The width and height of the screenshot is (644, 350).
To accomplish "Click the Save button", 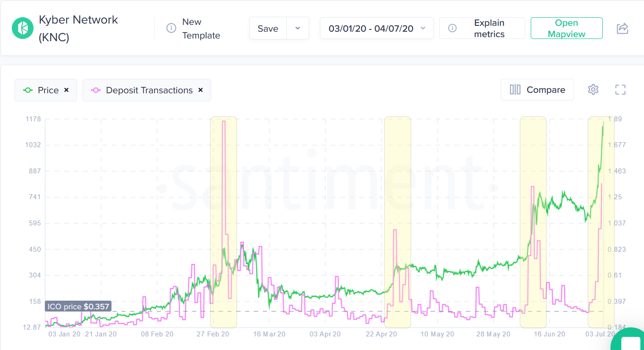I will [x=268, y=28].
